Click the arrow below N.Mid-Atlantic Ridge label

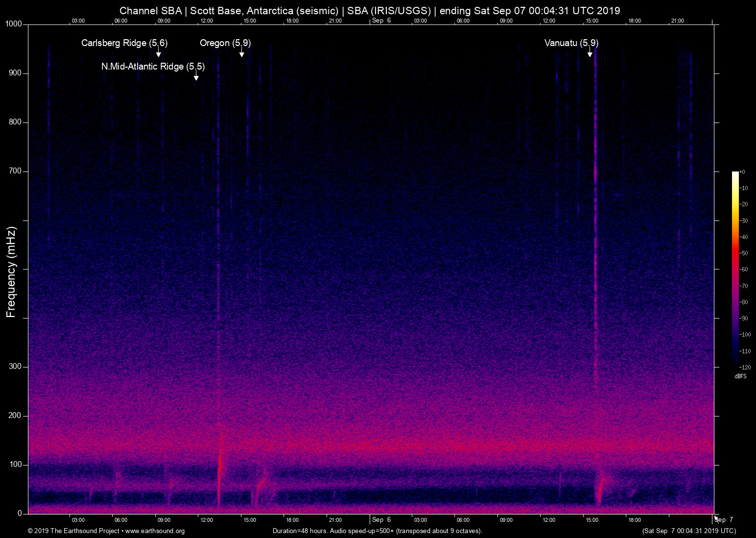pos(196,76)
